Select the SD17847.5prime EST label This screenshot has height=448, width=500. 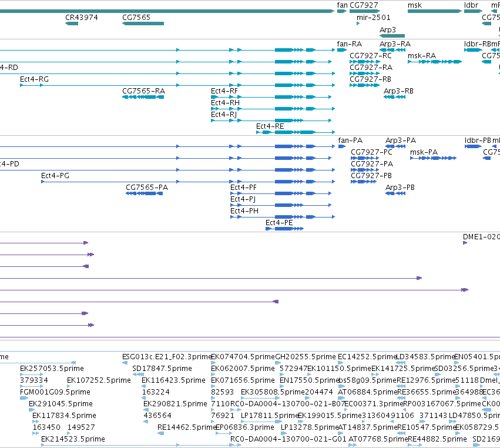coord(162,369)
